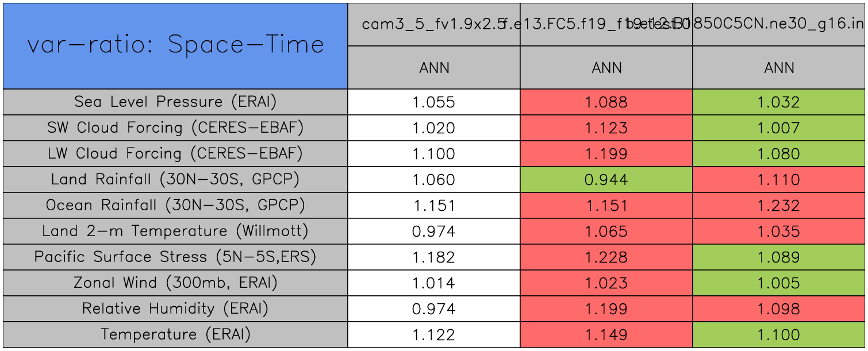Click SW Cloud Forcing (CERES-EBAF) row label

(175, 128)
